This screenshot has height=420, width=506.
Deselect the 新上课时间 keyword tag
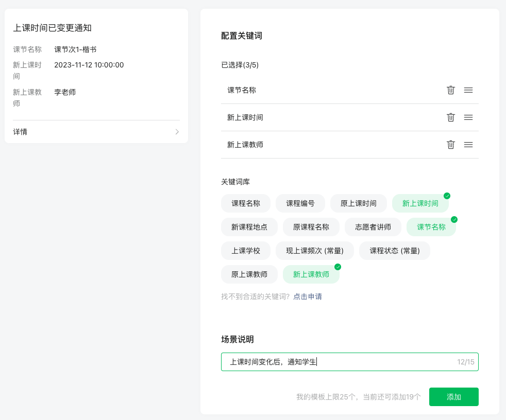click(x=420, y=203)
